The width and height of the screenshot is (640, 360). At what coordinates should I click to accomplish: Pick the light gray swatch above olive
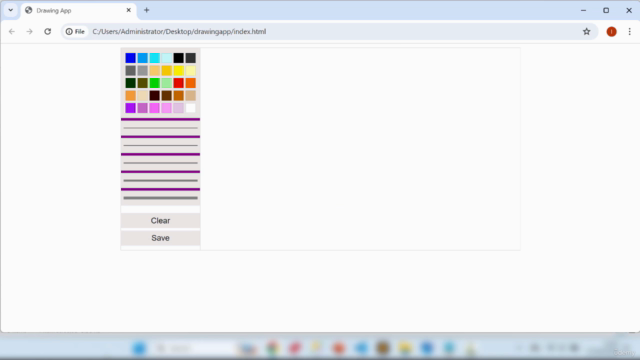coord(142,71)
